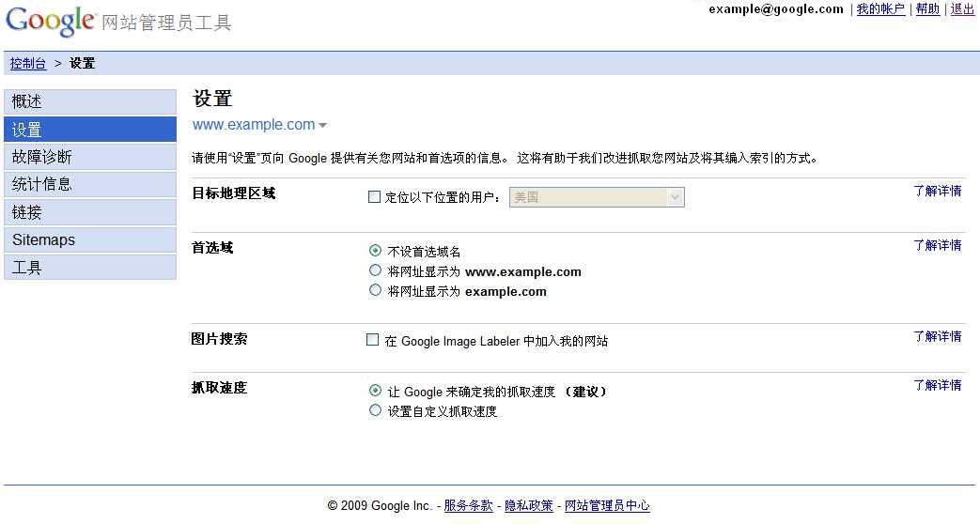Image resolution: width=980 pixels, height=524 pixels.
Task: Choose 将网址显示为 www.example.com option
Action: click(375, 270)
